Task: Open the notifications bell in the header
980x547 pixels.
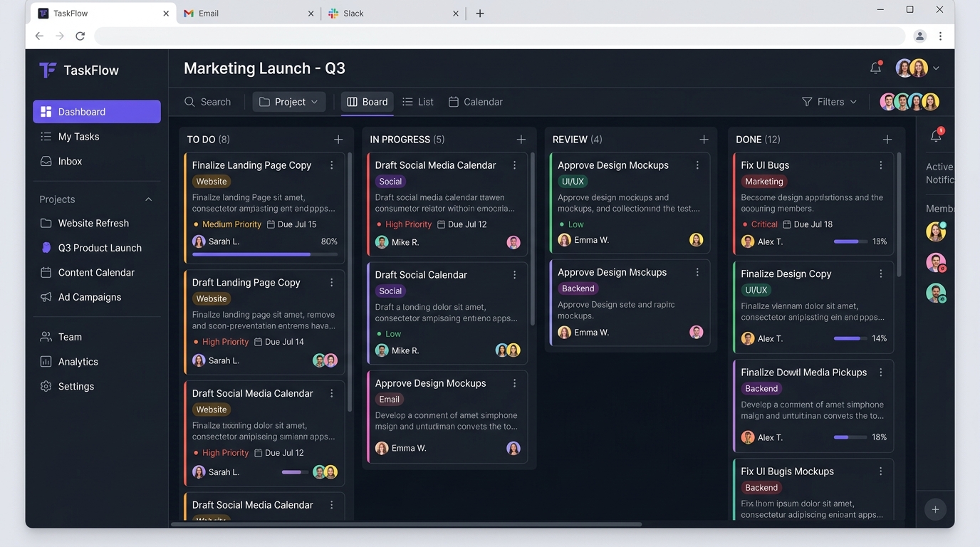Action: point(876,68)
